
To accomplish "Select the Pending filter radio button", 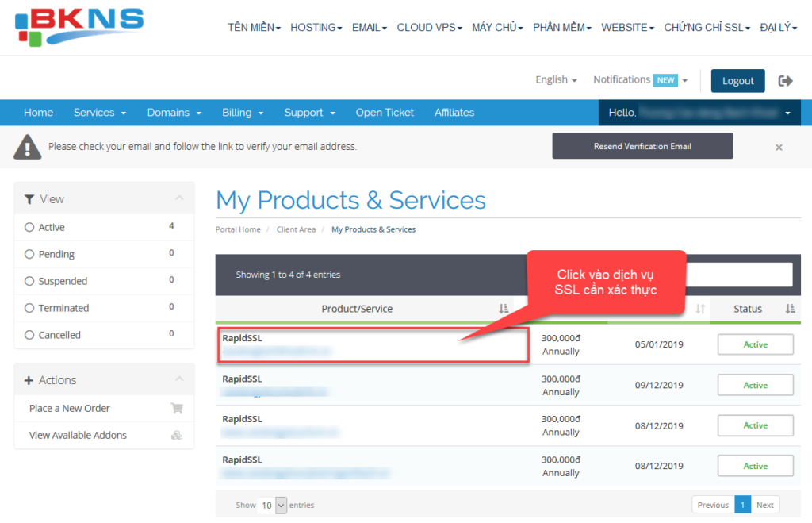I will (x=30, y=254).
